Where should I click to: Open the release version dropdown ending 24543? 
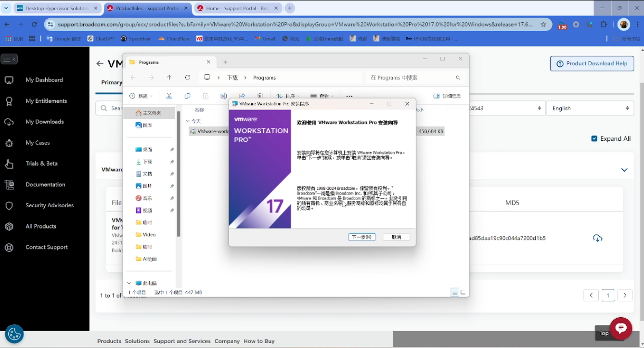(x=507, y=108)
